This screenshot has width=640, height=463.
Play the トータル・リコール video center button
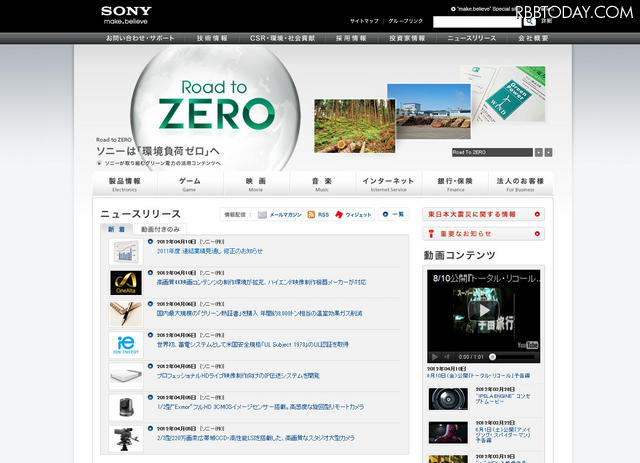click(x=484, y=310)
